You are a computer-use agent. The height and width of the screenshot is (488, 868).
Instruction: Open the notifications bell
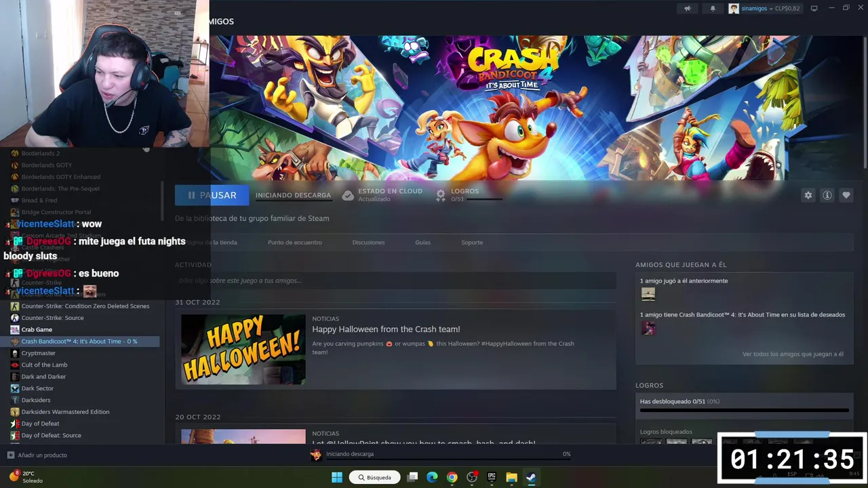(712, 9)
